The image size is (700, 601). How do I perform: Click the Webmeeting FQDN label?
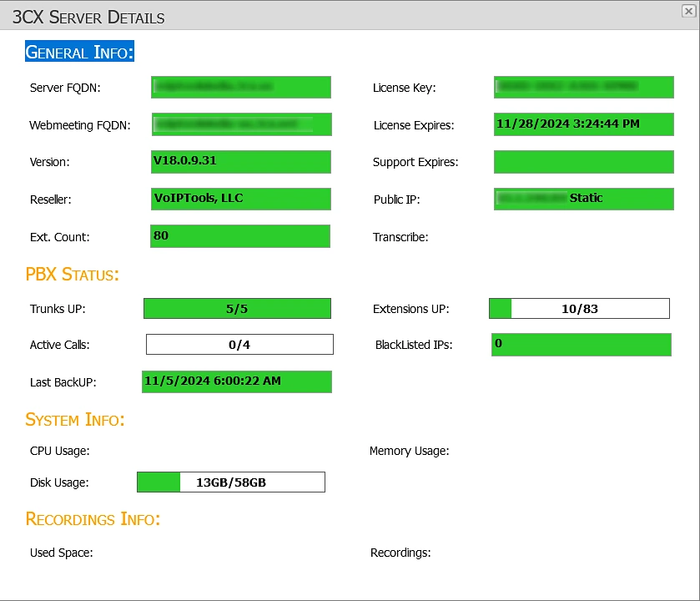pyautogui.click(x=80, y=125)
